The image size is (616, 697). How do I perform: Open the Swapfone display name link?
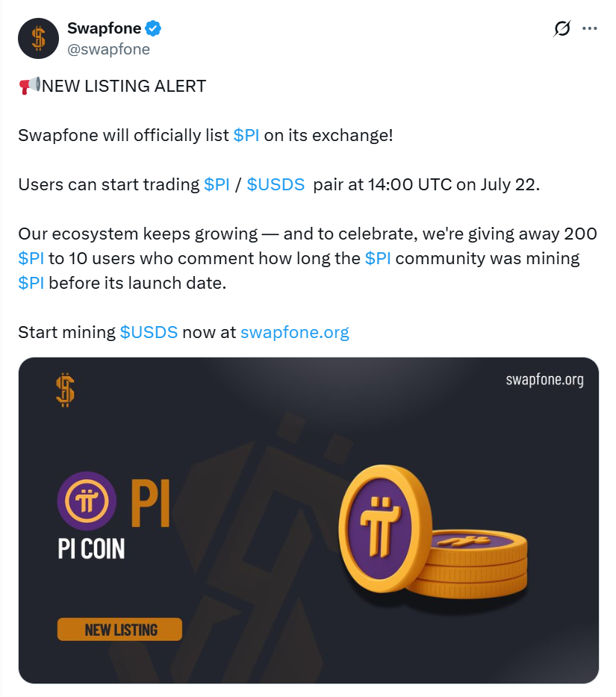tap(104, 29)
